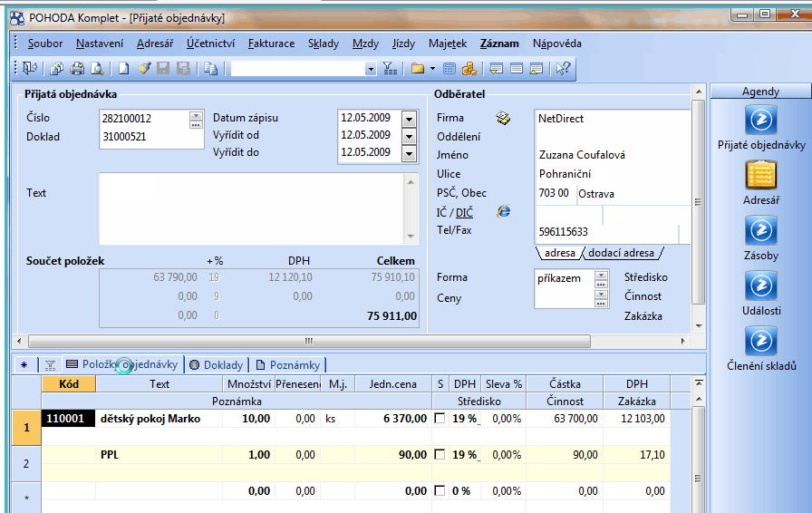This screenshot has height=513, width=812.
Task: Open Vyřídit do date dropdown
Action: (409, 154)
